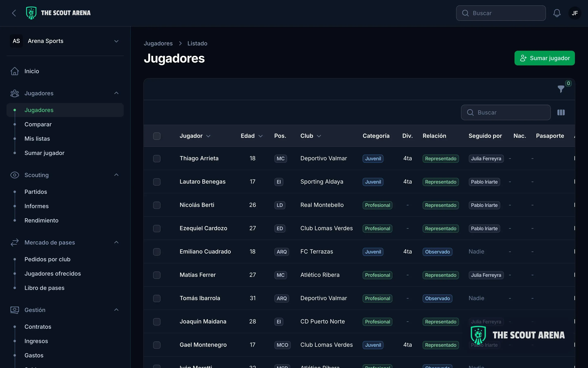Expand the Arena Sports organization dropdown

116,41
